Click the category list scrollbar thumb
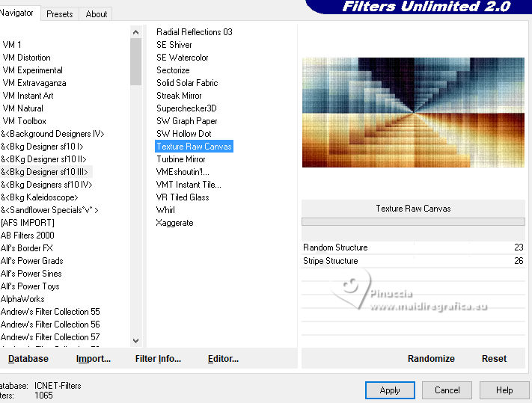 [136, 61]
